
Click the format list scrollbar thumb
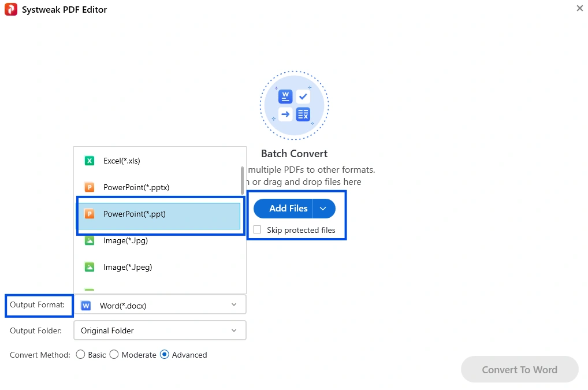[x=242, y=180]
